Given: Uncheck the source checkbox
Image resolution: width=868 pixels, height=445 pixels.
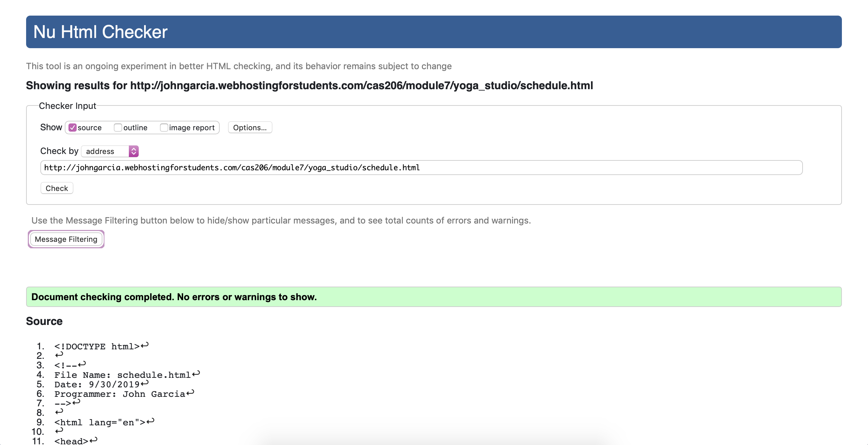Looking at the screenshot, I should (73, 128).
